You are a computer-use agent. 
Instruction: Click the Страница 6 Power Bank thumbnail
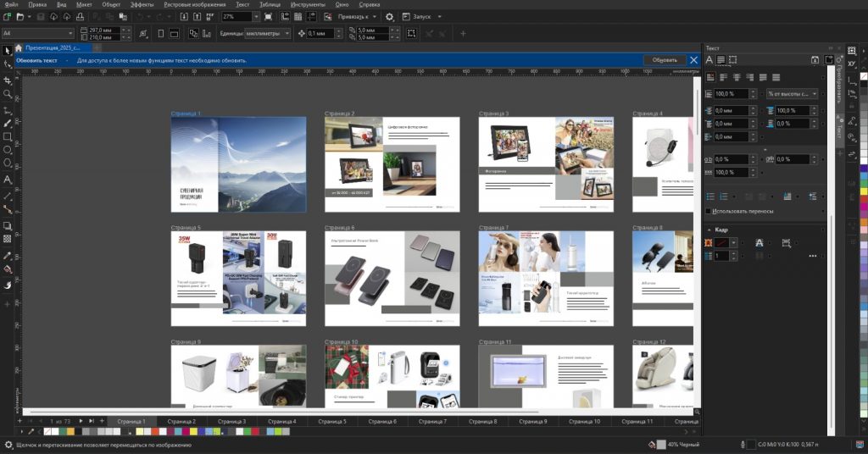(392, 278)
